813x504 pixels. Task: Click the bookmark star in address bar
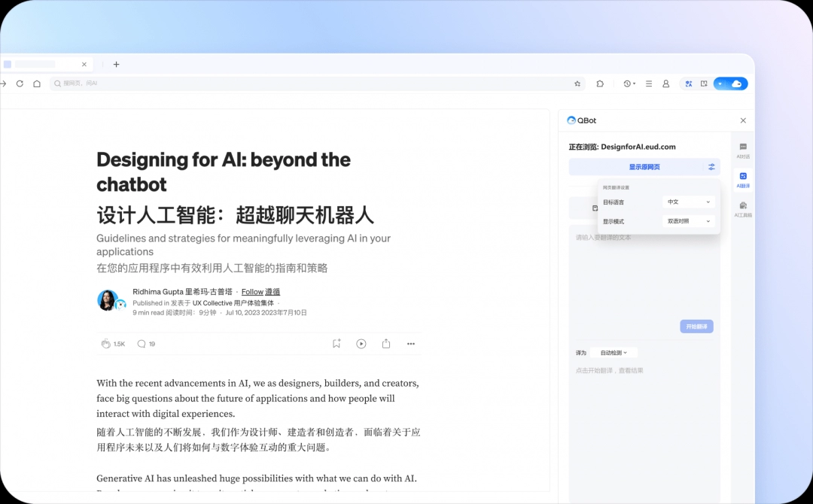(x=577, y=83)
